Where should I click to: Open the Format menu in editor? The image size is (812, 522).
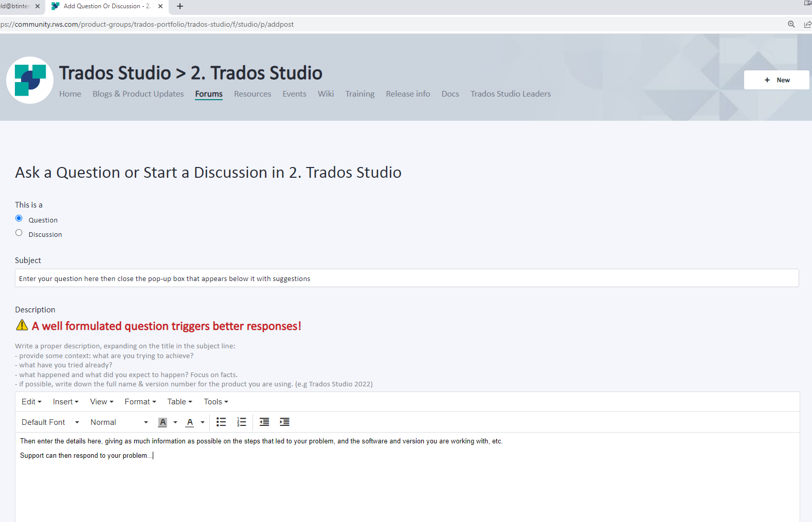point(140,402)
